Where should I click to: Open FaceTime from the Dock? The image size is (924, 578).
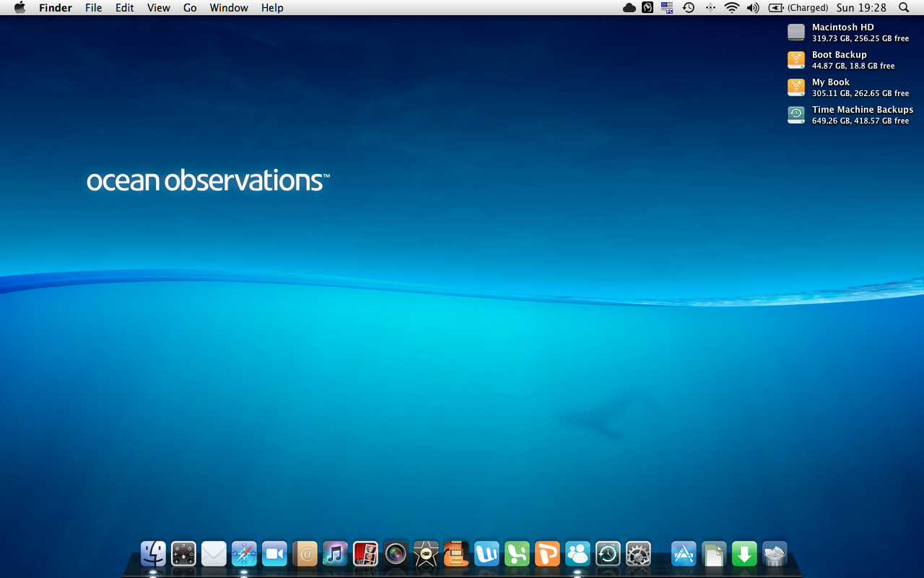point(274,554)
